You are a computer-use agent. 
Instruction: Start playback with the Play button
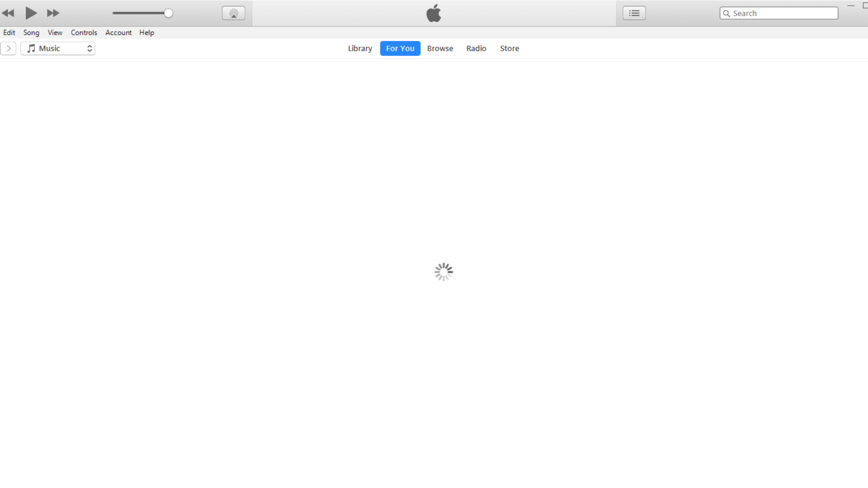coord(31,13)
